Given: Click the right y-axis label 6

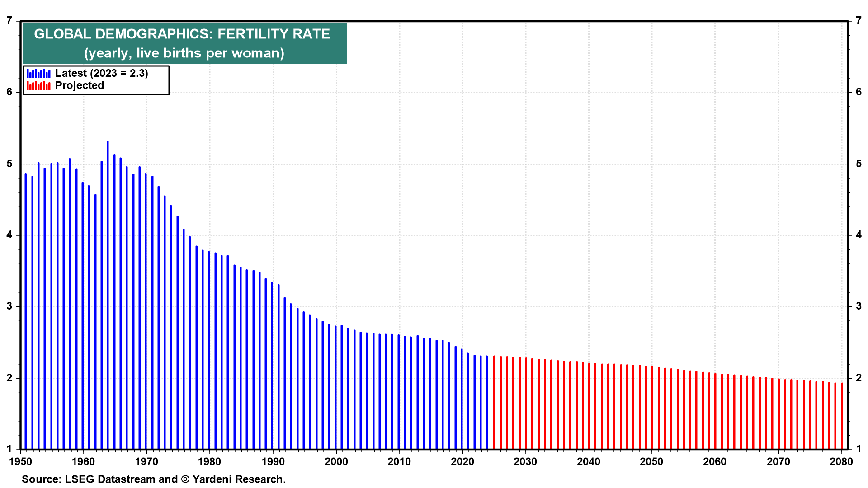Looking at the screenshot, I should 859,92.
